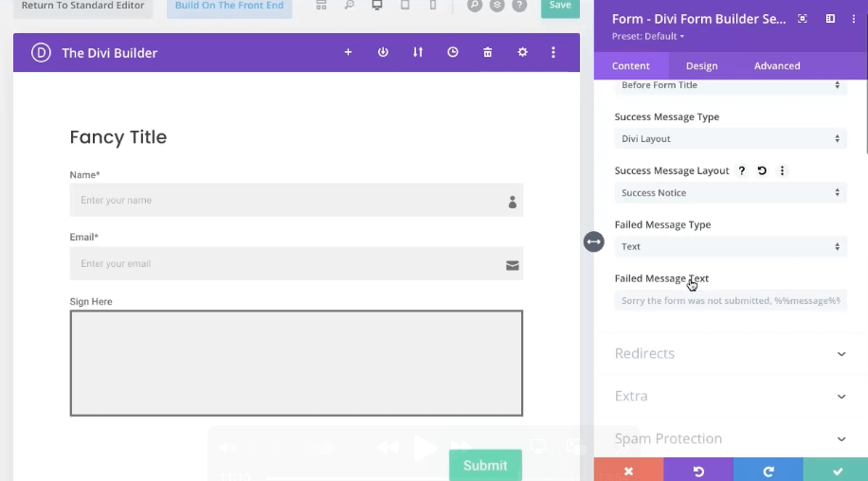This screenshot has height=481, width=868.
Task: Confirm settings with green checkmark button
Action: (836, 471)
